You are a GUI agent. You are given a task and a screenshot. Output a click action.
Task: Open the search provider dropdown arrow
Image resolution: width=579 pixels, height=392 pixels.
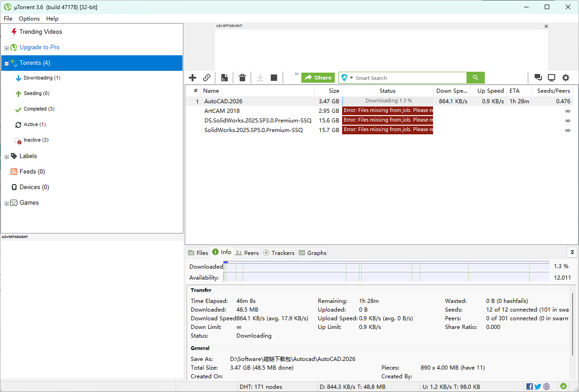(x=352, y=78)
